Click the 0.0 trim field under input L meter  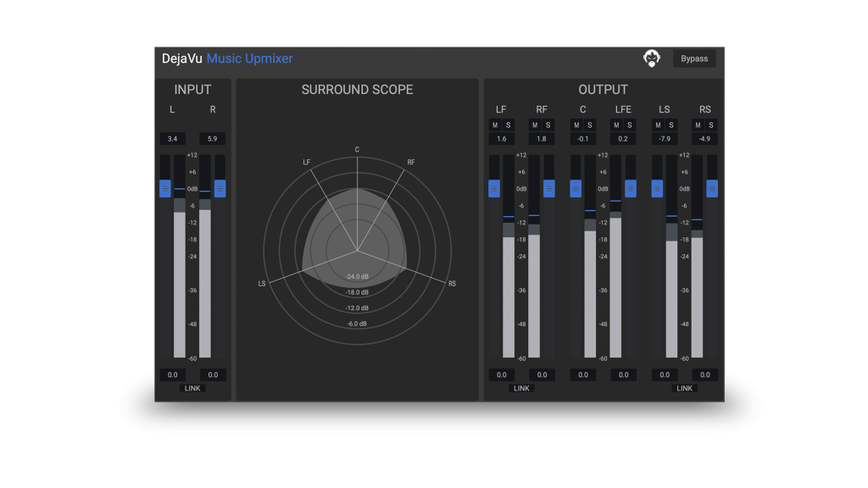click(x=172, y=374)
